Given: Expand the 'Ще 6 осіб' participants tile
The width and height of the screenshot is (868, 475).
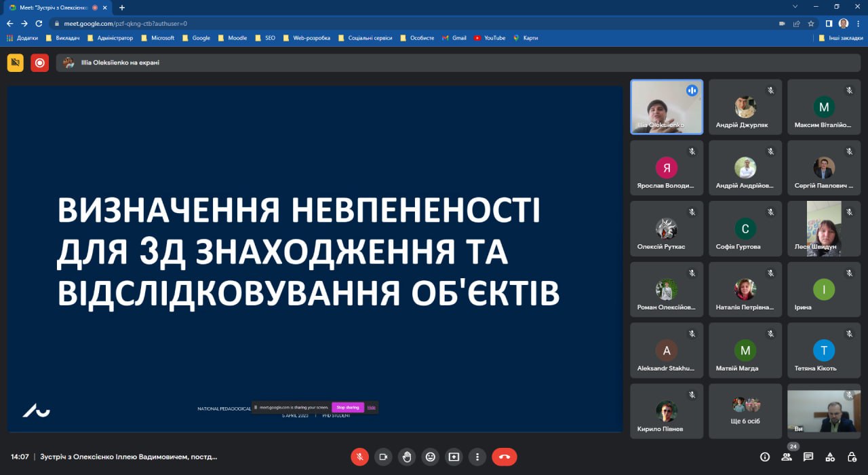Looking at the screenshot, I should click(745, 411).
